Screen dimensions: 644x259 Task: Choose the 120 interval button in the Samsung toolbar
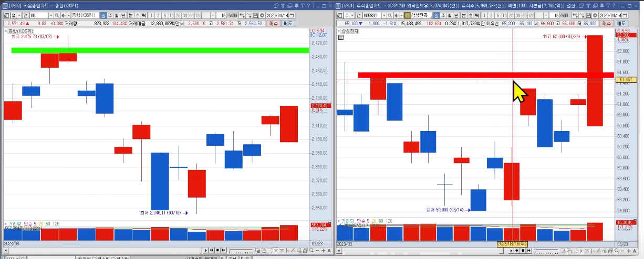(x=531, y=15)
